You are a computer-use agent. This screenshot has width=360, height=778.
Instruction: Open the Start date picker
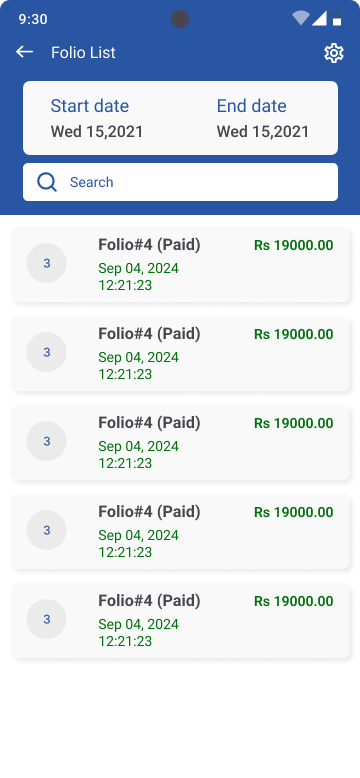[x=97, y=118]
